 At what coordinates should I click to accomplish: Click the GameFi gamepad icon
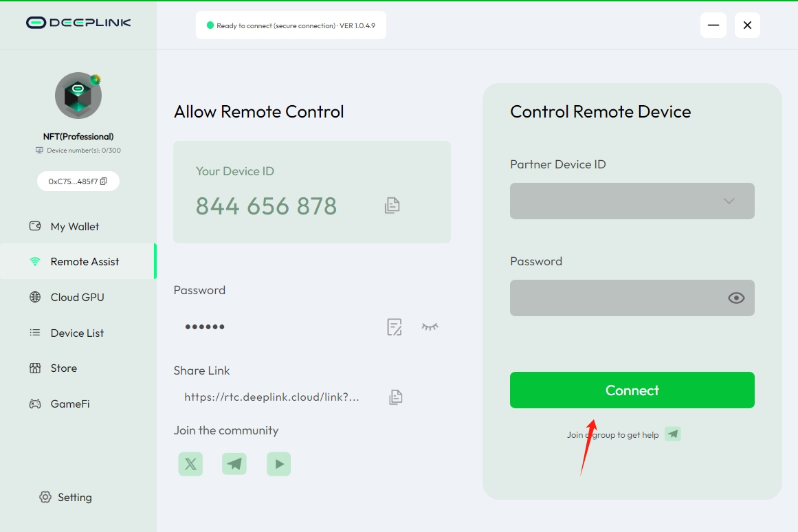coord(35,403)
